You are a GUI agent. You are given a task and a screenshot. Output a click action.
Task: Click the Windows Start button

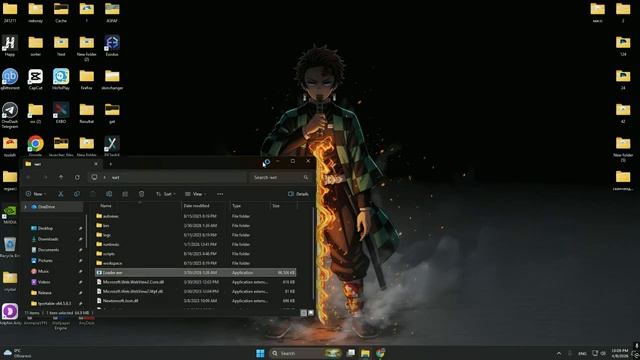pyautogui.click(x=260, y=353)
